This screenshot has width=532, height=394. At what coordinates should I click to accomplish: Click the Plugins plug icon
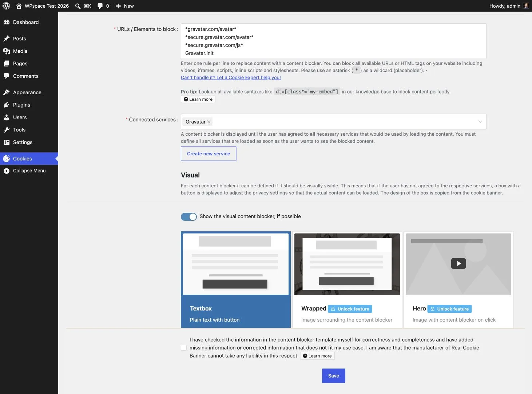(x=6, y=105)
